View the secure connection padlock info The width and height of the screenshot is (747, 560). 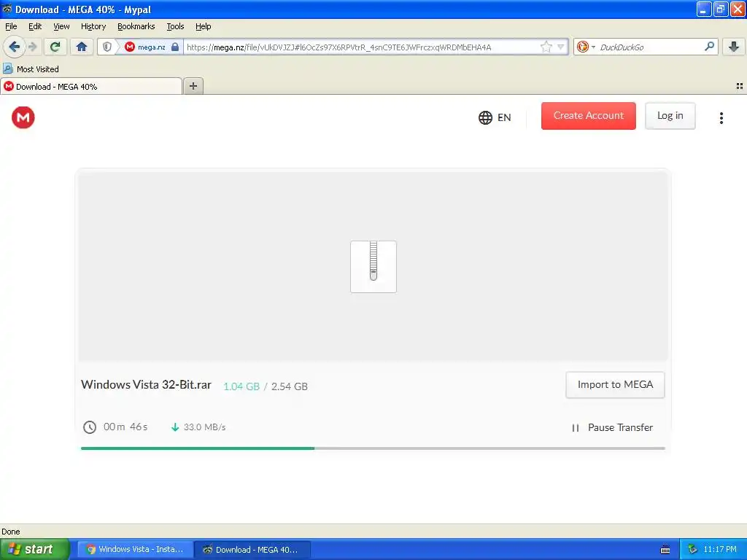pyautogui.click(x=175, y=47)
